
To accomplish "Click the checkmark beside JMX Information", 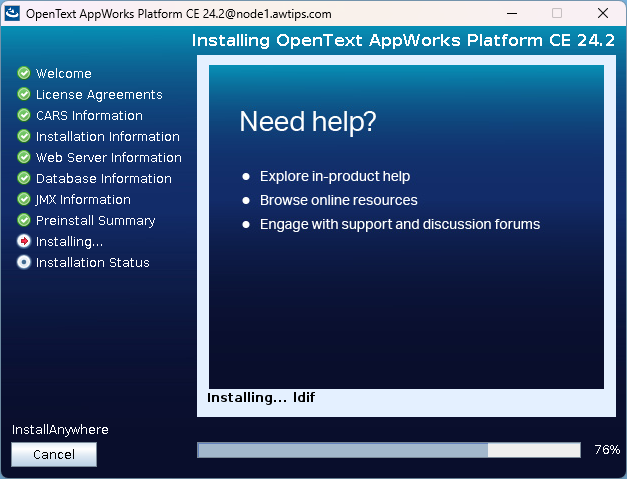I will [24, 199].
